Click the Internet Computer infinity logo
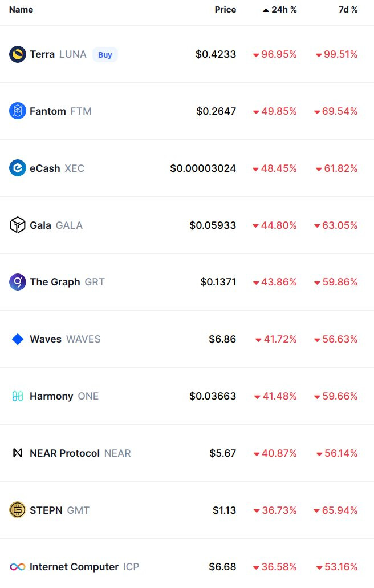This screenshot has height=588, width=374. pos(18,567)
